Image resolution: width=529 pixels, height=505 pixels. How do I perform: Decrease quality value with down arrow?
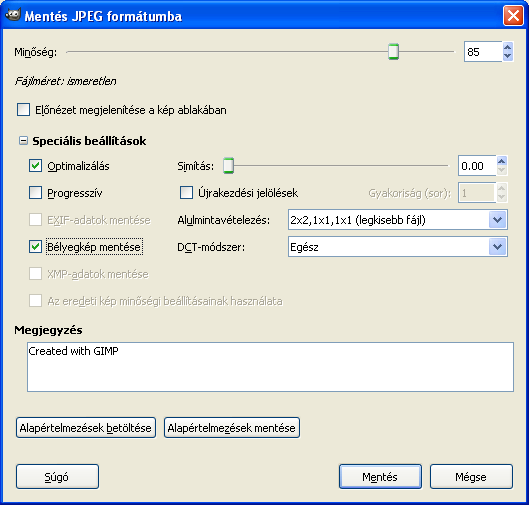507,56
